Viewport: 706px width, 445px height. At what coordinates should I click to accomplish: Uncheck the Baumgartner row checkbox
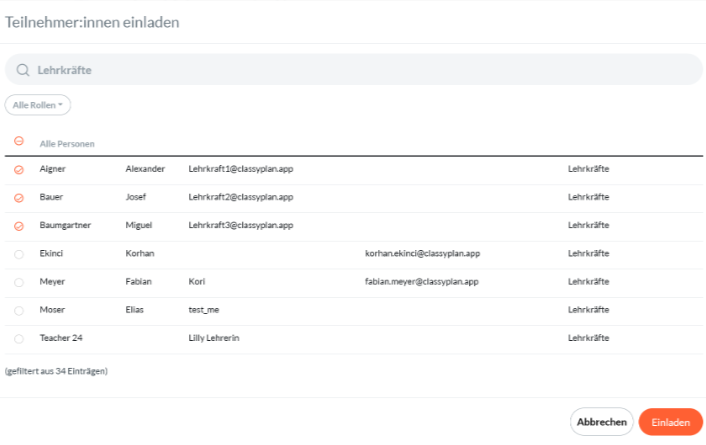coord(19,226)
